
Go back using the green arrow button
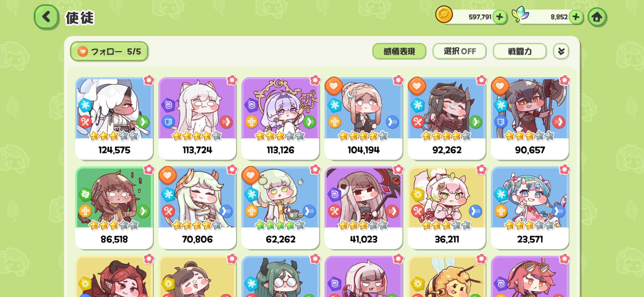(x=46, y=17)
